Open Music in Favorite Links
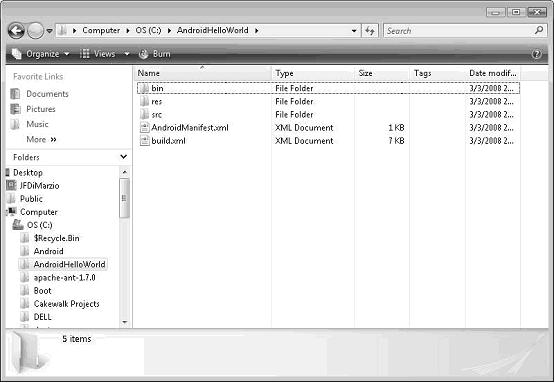555x383 pixels. tap(37, 124)
